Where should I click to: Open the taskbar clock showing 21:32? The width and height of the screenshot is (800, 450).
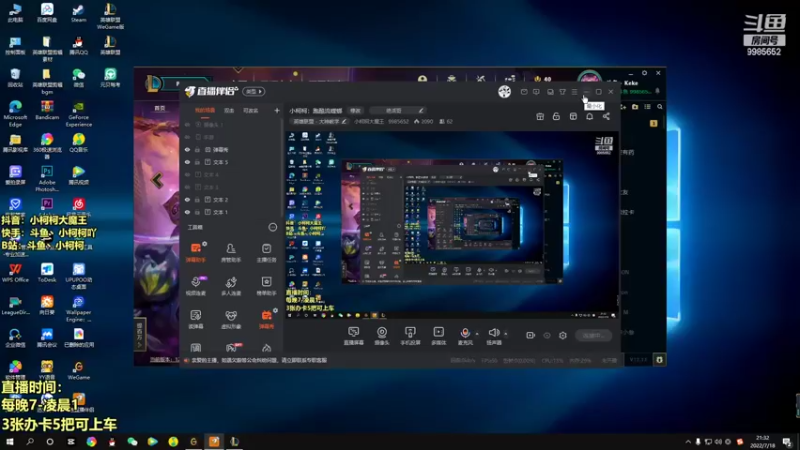[x=762, y=441]
